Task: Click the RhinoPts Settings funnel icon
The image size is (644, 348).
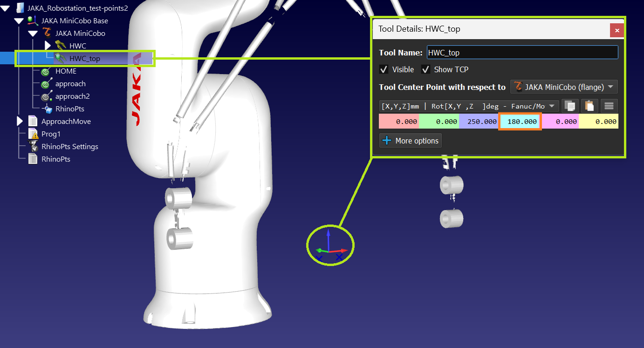Action: [33, 146]
